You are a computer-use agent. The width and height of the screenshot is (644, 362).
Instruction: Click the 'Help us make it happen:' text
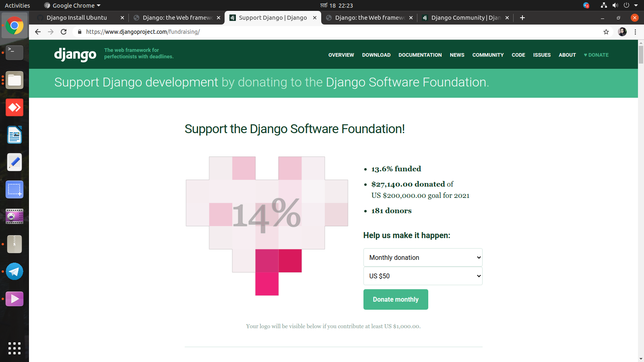pyautogui.click(x=407, y=235)
